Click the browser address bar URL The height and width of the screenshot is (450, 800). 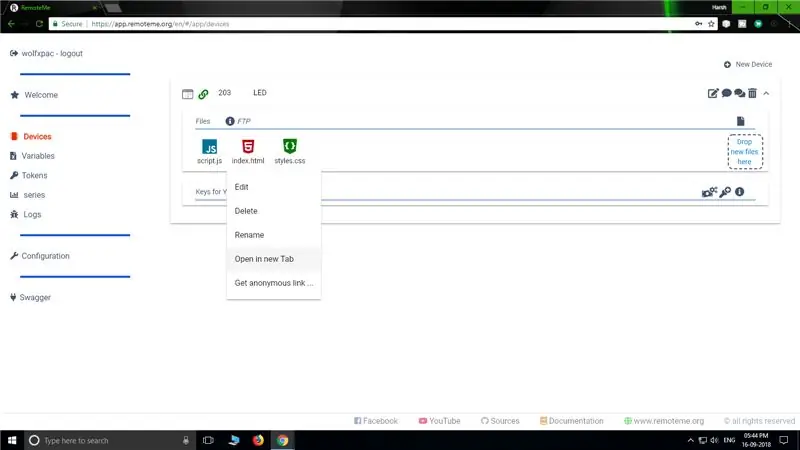click(160, 24)
